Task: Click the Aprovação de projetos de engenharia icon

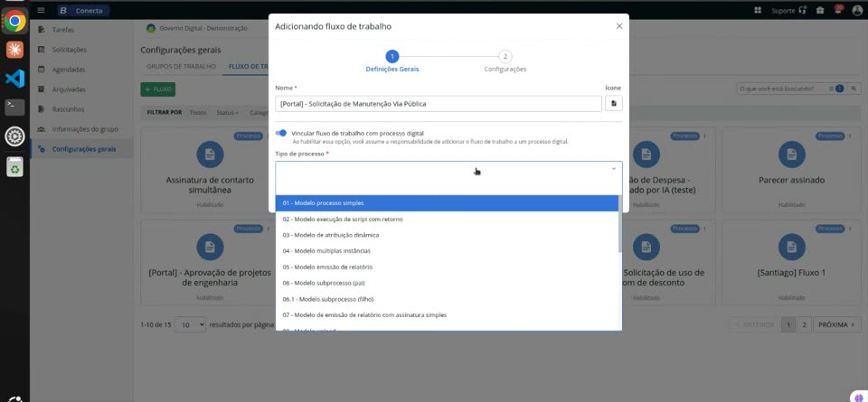Action: click(210, 248)
